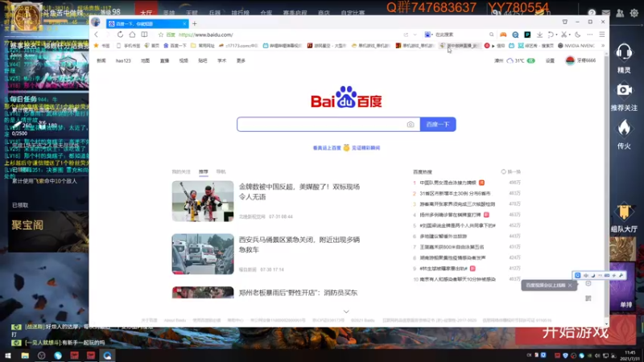Refresh hot search list with 换一换

pos(511,172)
